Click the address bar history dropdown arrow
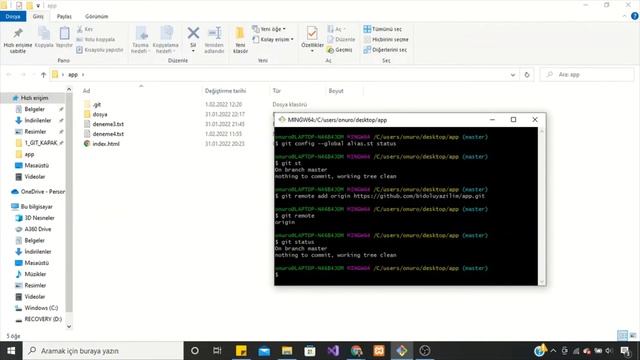 pyautogui.click(x=513, y=75)
